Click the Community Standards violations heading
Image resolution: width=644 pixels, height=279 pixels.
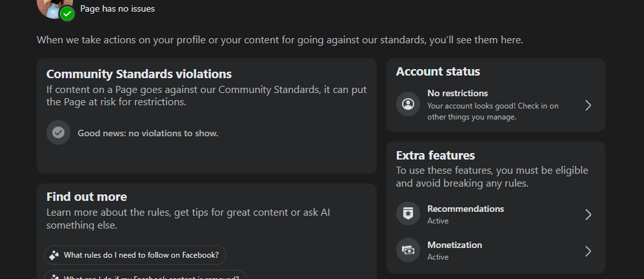click(139, 74)
